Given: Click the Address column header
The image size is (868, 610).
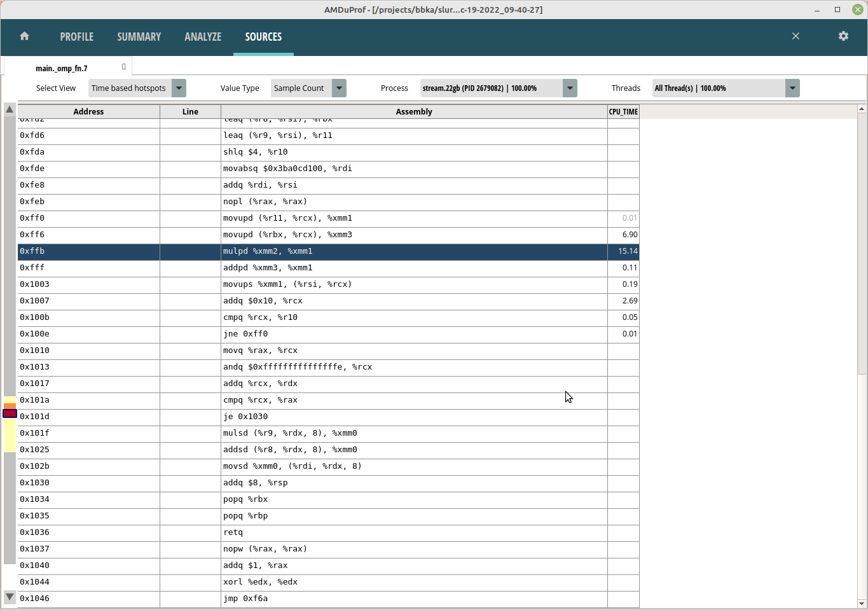Looking at the screenshot, I should (88, 112).
